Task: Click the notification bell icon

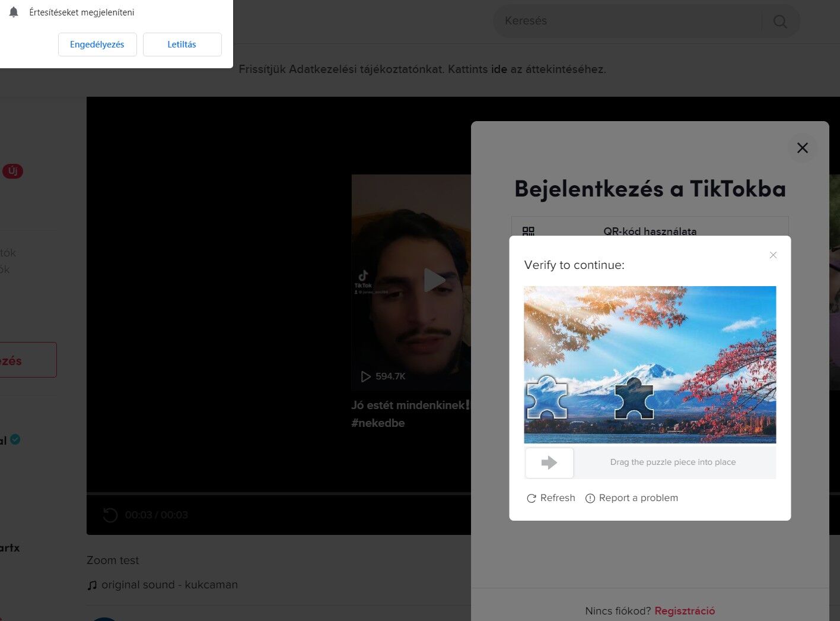Action: (x=14, y=12)
